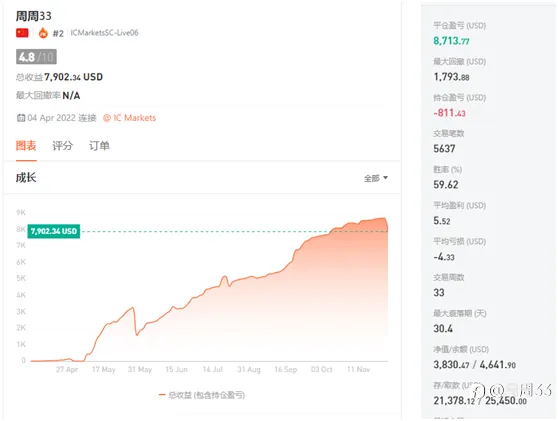Image resolution: width=558 pixels, height=421 pixels.
Task: Click the 持仓盈亏 value -811.43
Action: pos(449,113)
